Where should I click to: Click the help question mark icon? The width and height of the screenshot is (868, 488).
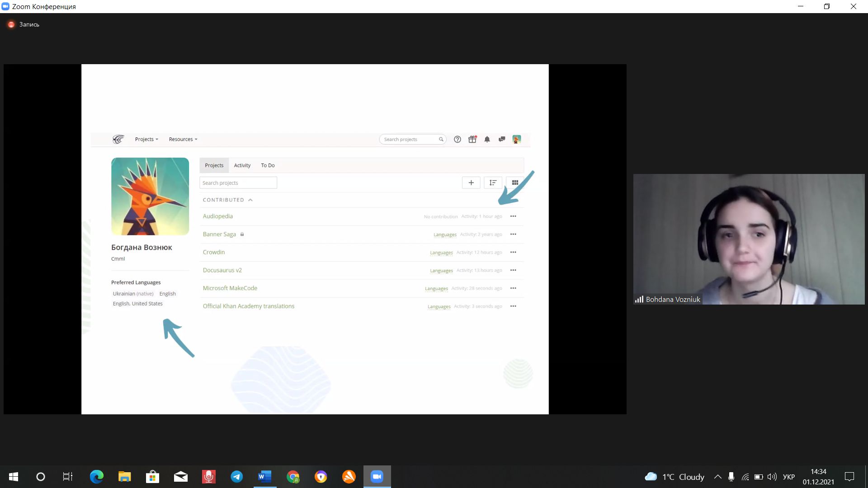click(x=457, y=139)
